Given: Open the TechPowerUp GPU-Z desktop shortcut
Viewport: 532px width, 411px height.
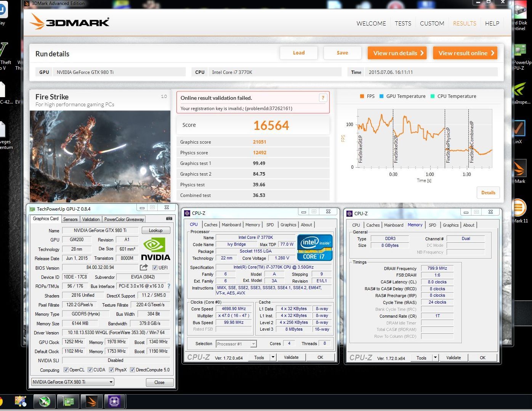Looking at the screenshot, I should [x=521, y=57].
